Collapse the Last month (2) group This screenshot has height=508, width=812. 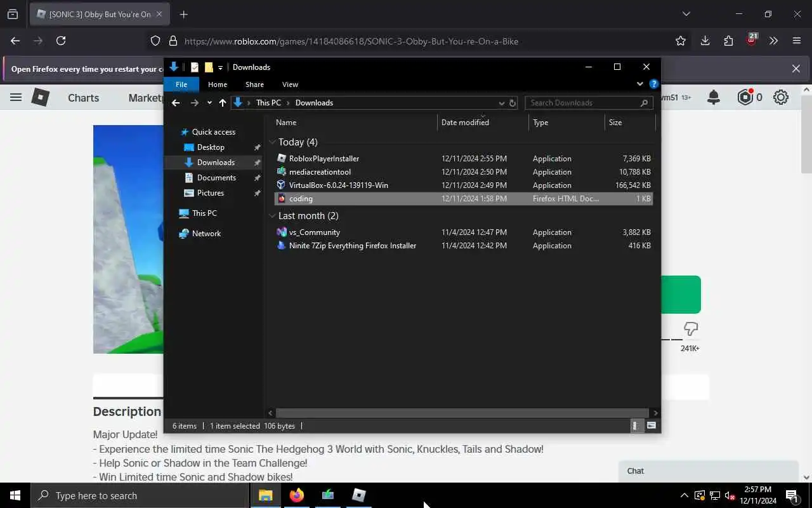click(272, 216)
